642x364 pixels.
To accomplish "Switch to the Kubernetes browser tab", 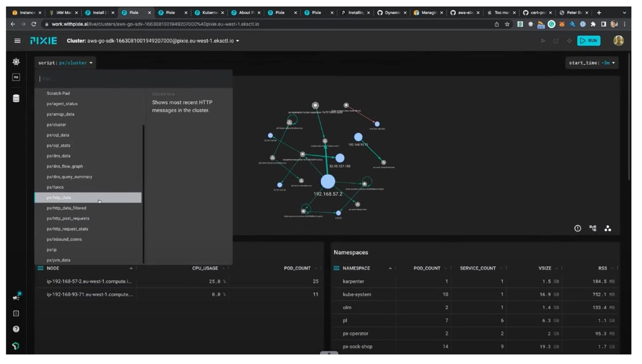I will [x=210, y=12].
